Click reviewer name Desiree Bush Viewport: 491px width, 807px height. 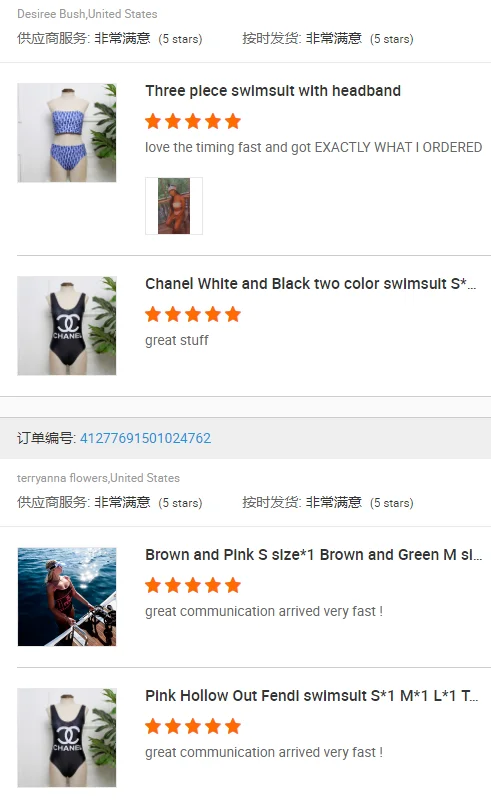(x=51, y=14)
